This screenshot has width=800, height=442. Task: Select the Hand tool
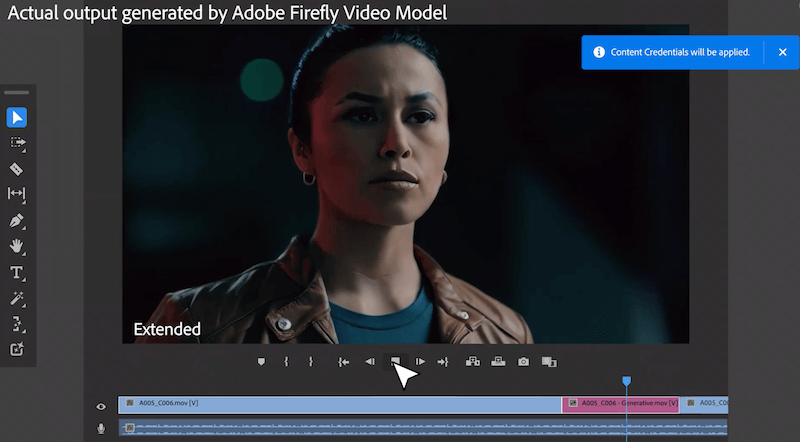click(16, 247)
